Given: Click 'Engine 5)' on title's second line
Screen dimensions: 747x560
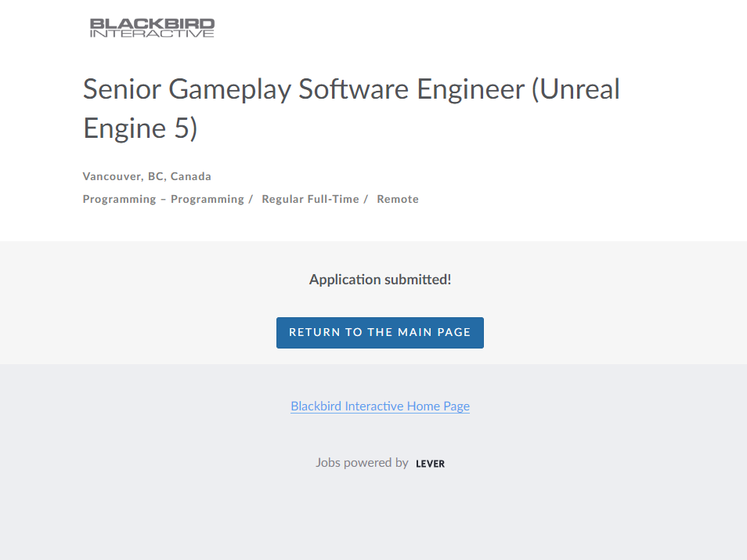Looking at the screenshot, I should [140, 128].
